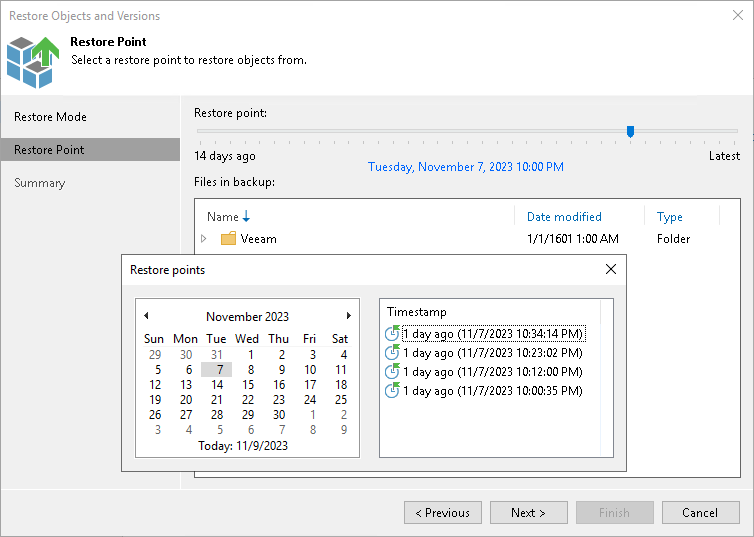The width and height of the screenshot is (754, 537).
Task: Open the Restore Mode step
Action: point(50,117)
